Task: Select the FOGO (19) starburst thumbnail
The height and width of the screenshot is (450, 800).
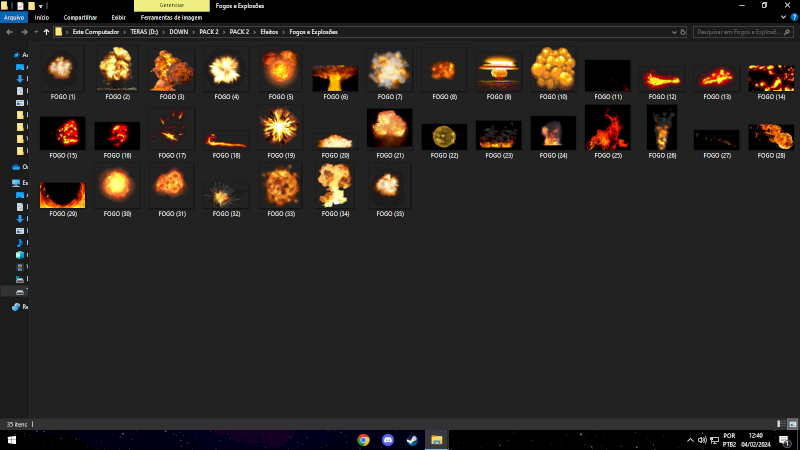Action: [281, 128]
